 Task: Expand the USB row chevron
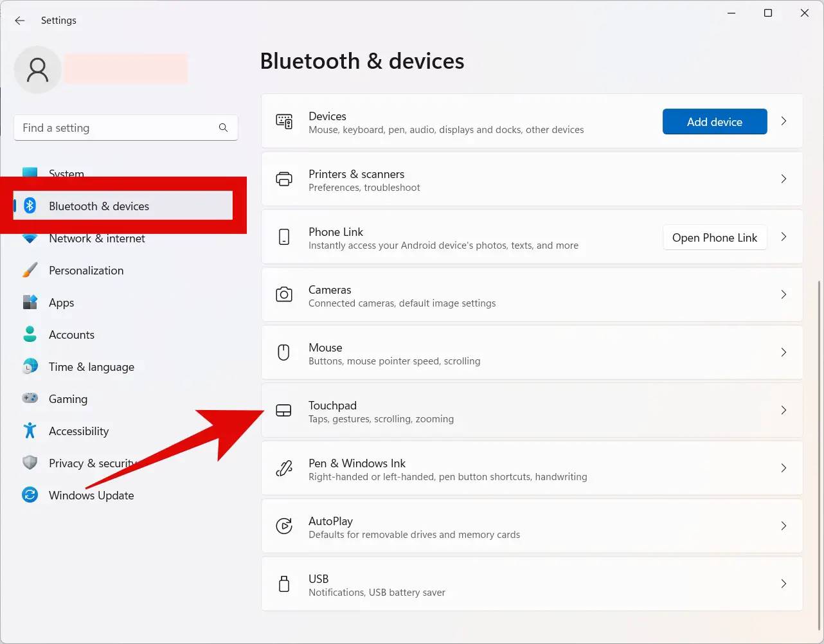(784, 584)
